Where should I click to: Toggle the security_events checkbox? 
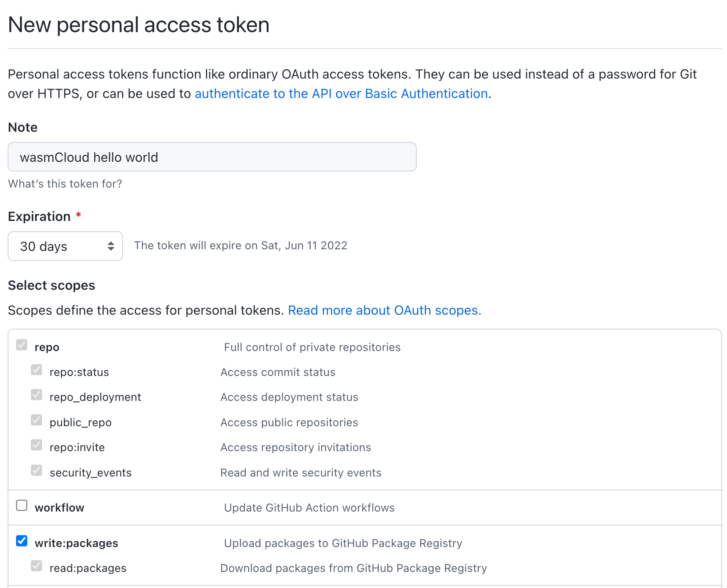pyautogui.click(x=37, y=471)
